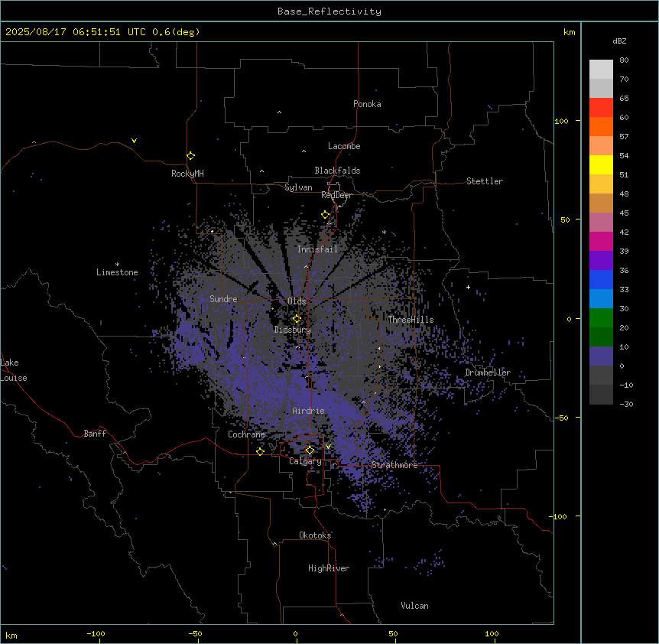
Task: Click the RedDeer city label
Action: click(336, 195)
